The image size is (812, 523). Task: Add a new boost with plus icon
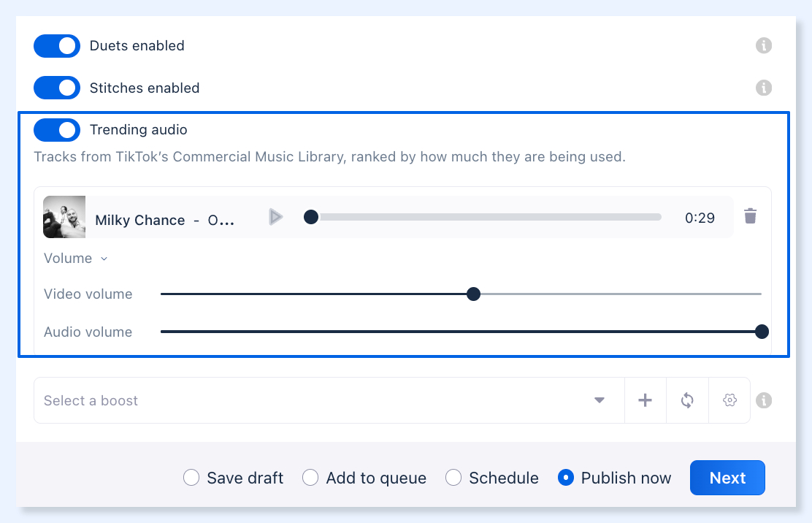coord(646,400)
